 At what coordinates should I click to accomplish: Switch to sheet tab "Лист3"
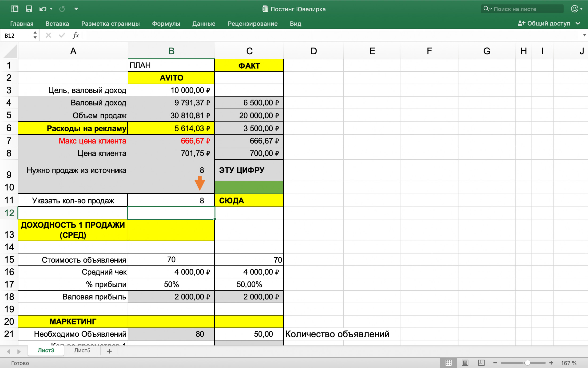[x=46, y=351]
